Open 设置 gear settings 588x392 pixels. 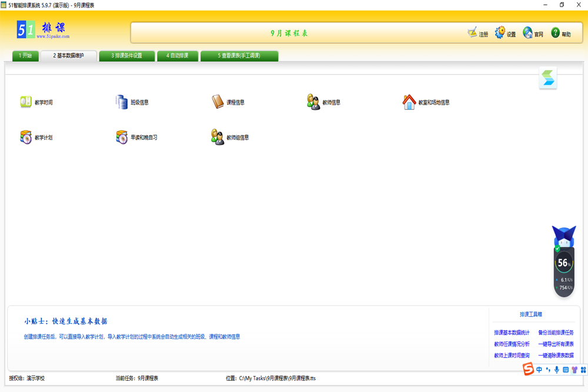coord(500,33)
